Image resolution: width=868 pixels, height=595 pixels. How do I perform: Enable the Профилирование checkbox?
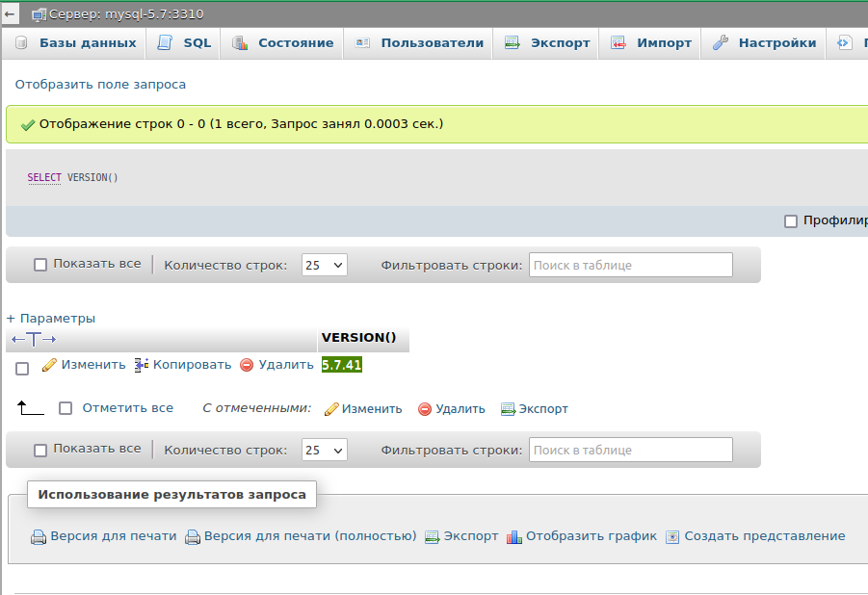click(x=791, y=221)
